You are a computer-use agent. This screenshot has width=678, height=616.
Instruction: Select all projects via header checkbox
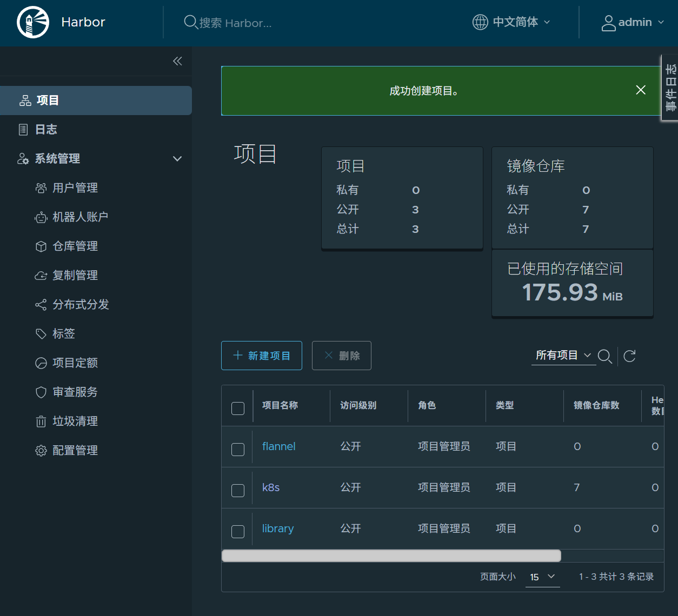[238, 409]
